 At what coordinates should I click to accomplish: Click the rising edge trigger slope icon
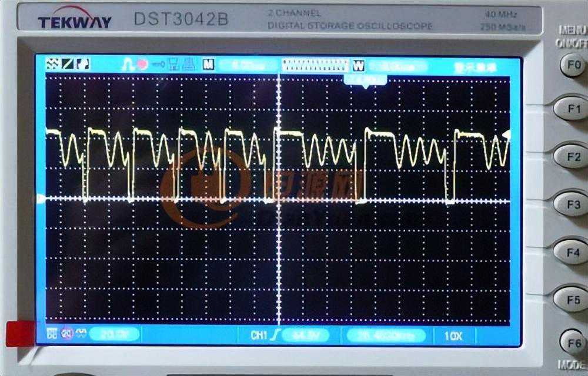(x=275, y=335)
